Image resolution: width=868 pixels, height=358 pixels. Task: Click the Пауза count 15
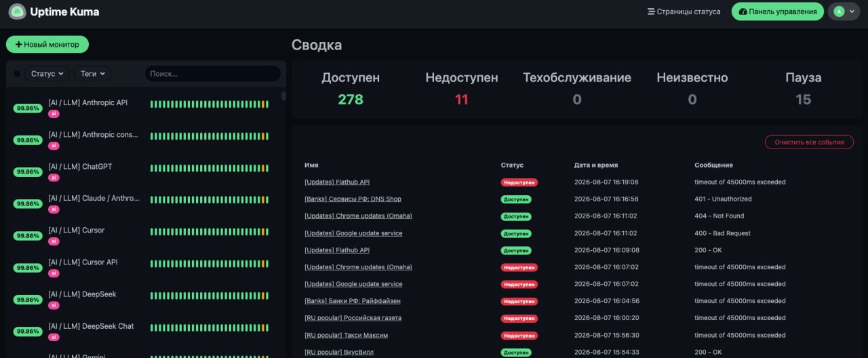(x=804, y=100)
